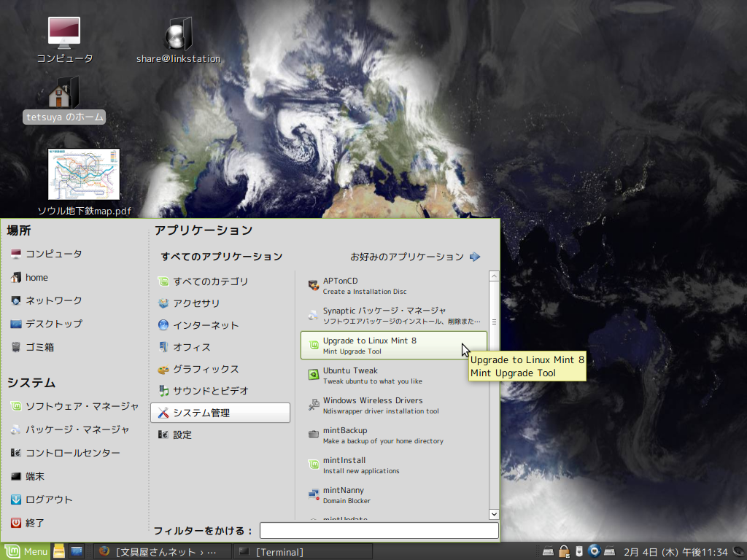Launch パッケージ・マネージャ from system list
Image resolution: width=747 pixels, height=560 pixels.
[x=69, y=429]
